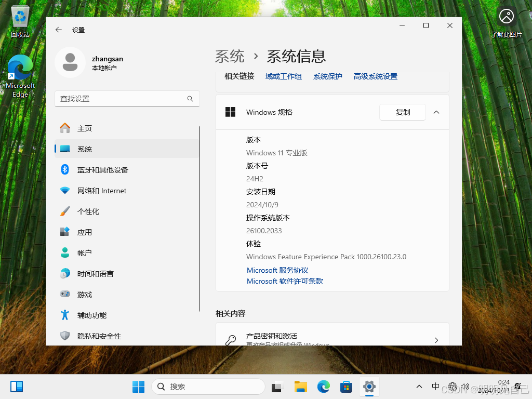The height and width of the screenshot is (399, 532).
Task: Open 个性化 settings
Action: tap(127, 211)
